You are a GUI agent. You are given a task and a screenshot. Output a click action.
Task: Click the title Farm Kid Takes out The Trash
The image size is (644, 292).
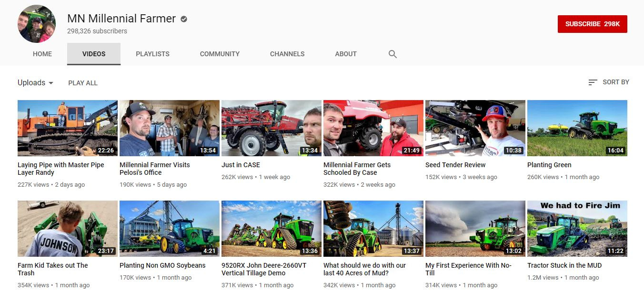click(x=53, y=269)
